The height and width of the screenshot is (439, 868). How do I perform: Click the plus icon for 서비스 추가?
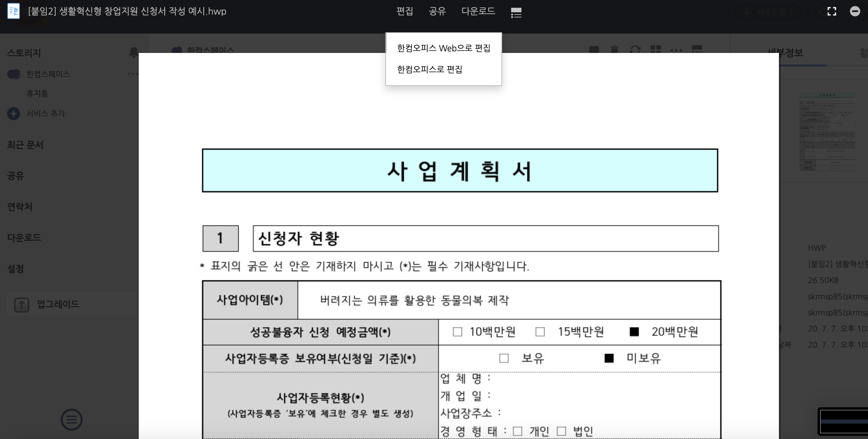[14, 114]
